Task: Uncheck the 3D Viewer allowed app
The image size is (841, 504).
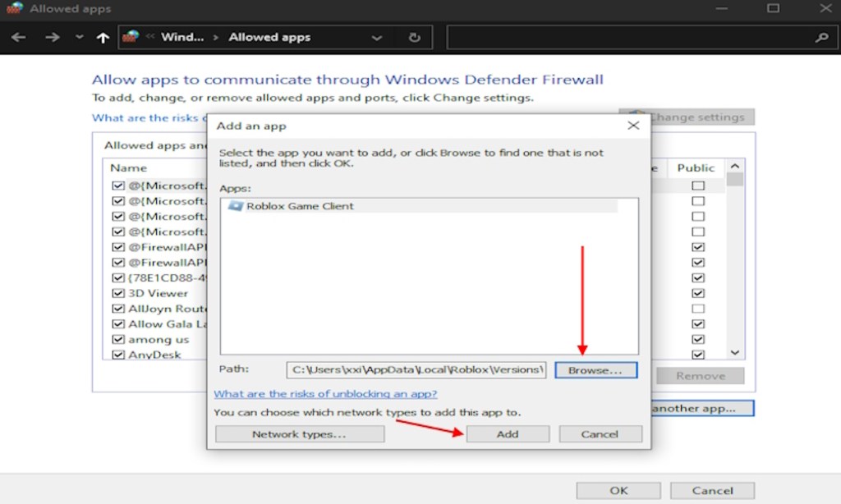Action: pyautogui.click(x=117, y=293)
